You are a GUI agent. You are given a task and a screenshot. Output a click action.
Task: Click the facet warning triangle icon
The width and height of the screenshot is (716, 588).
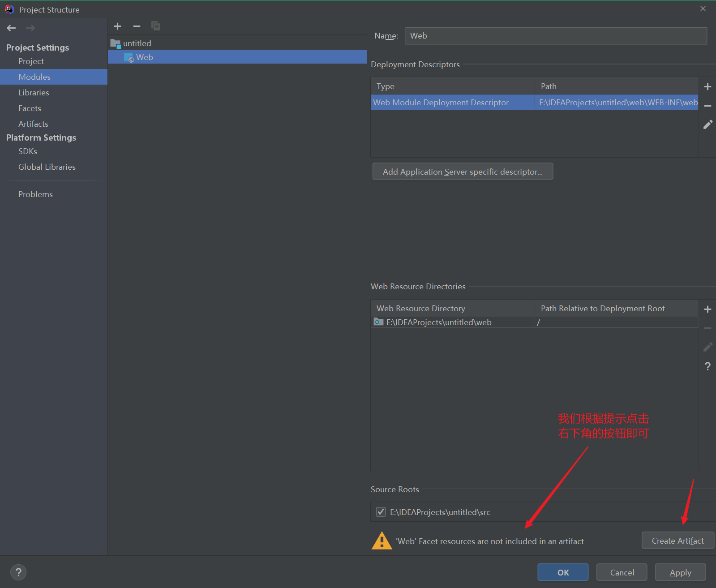click(382, 541)
